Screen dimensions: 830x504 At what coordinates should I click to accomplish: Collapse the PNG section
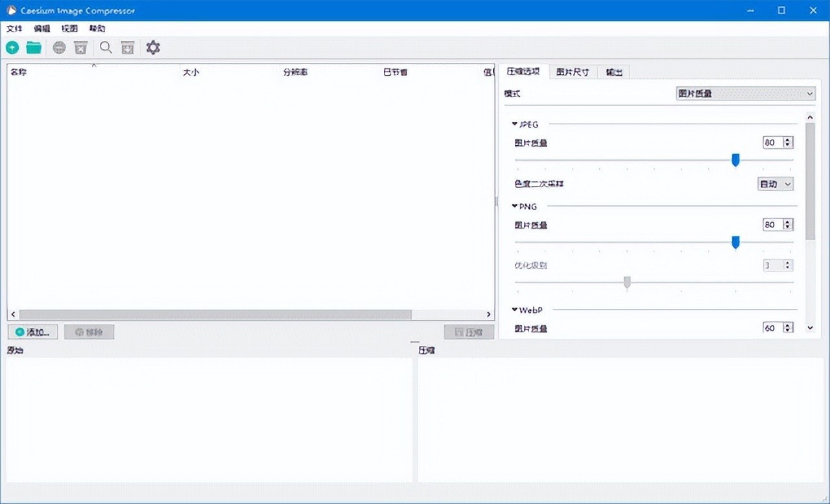[515, 206]
